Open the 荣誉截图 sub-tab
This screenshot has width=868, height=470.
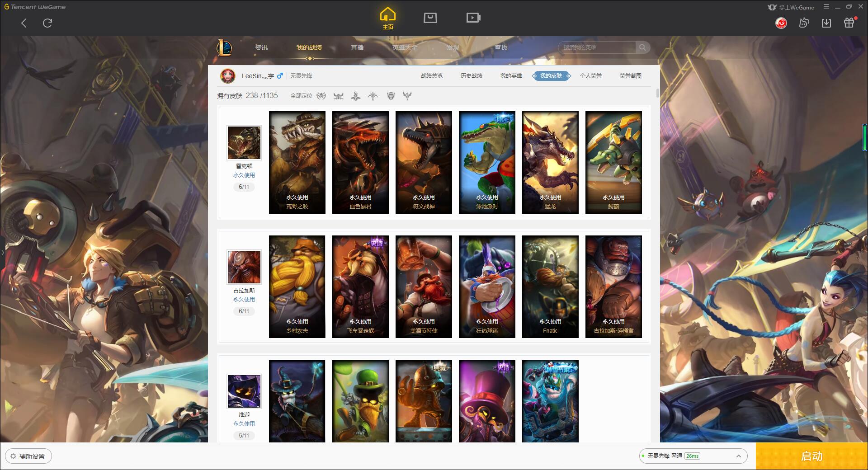(x=631, y=76)
